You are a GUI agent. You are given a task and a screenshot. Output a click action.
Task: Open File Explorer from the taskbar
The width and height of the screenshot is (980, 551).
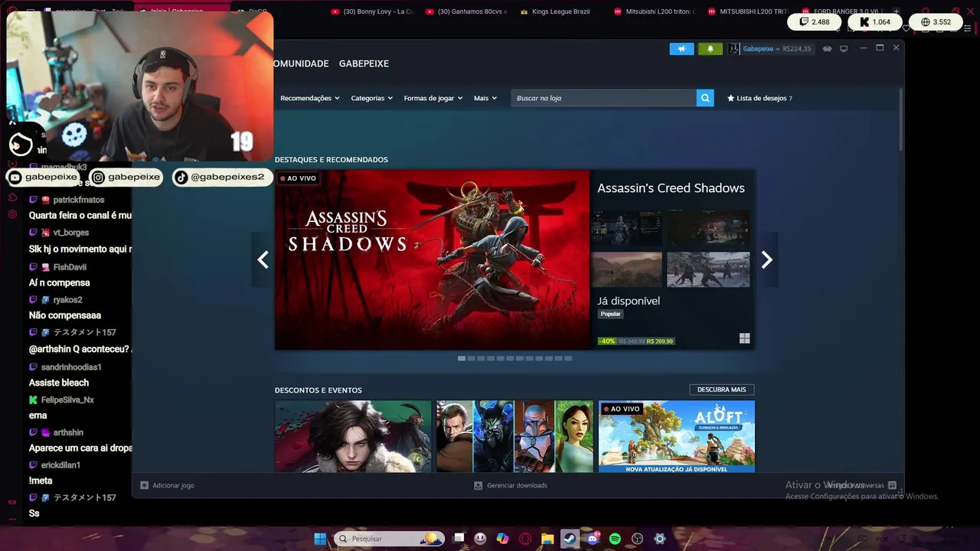pos(547,539)
